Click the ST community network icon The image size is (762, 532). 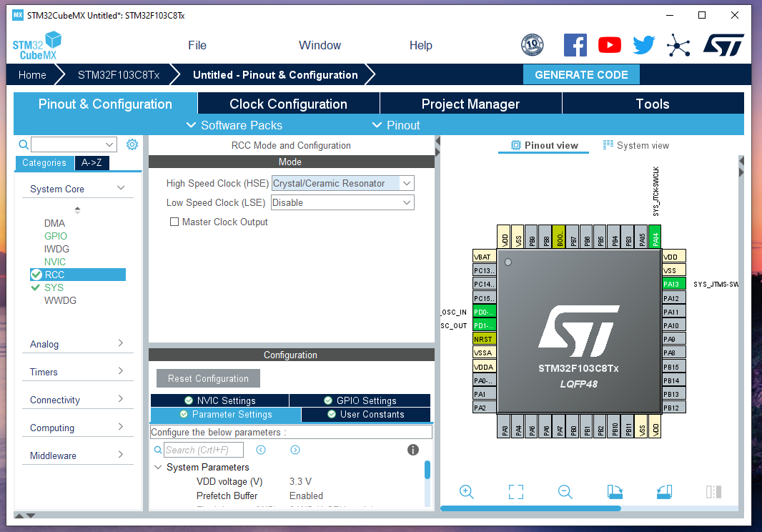pos(678,45)
